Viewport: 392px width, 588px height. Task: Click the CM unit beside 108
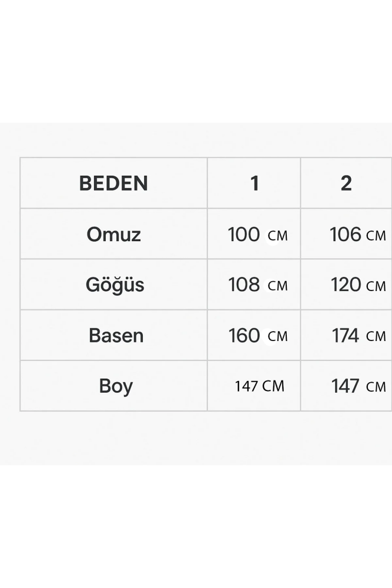coord(277,286)
